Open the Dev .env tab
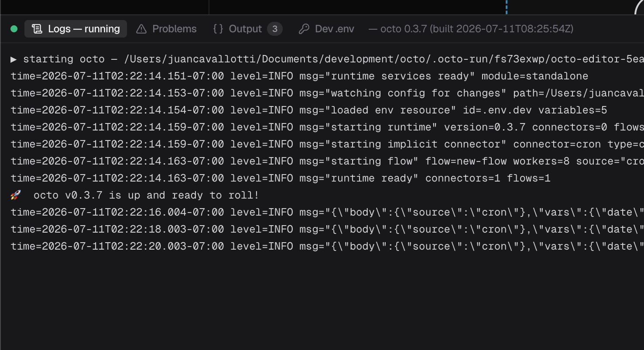 tap(326, 29)
